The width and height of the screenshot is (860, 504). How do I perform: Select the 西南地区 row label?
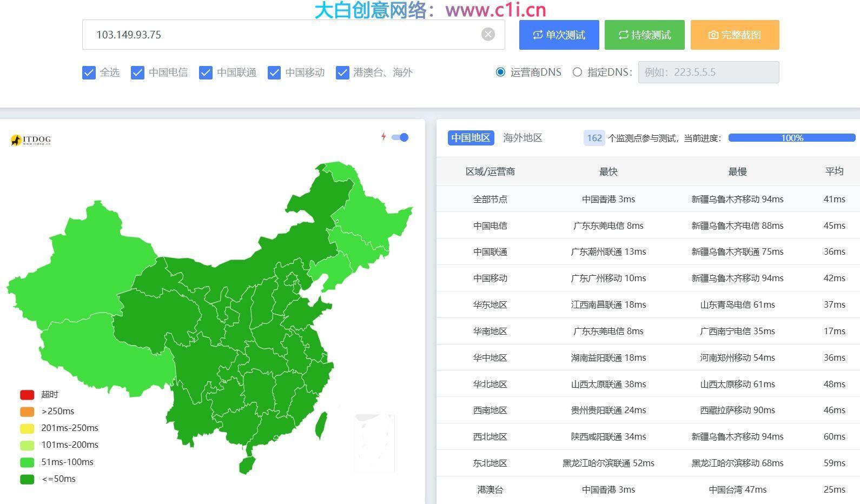490,410
